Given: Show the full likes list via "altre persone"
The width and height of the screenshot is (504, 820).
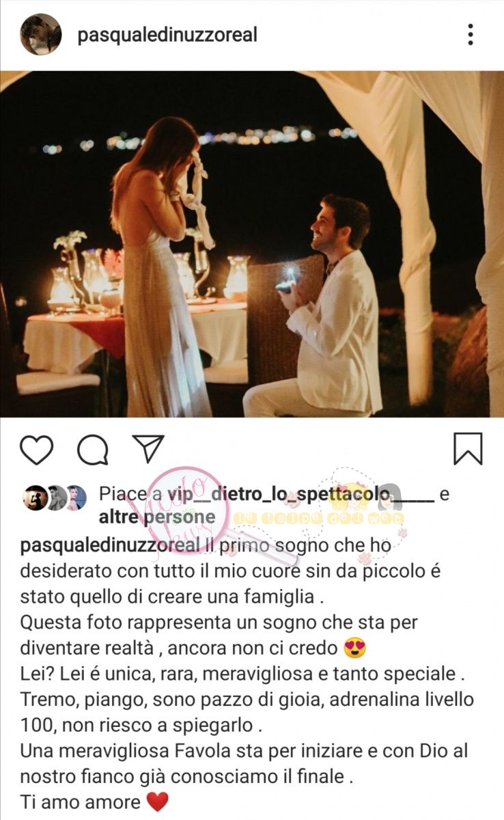Looking at the screenshot, I should coord(156,517).
